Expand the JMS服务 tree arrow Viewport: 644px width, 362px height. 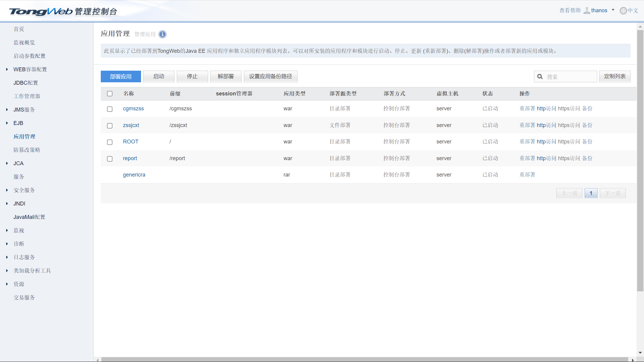(x=7, y=110)
